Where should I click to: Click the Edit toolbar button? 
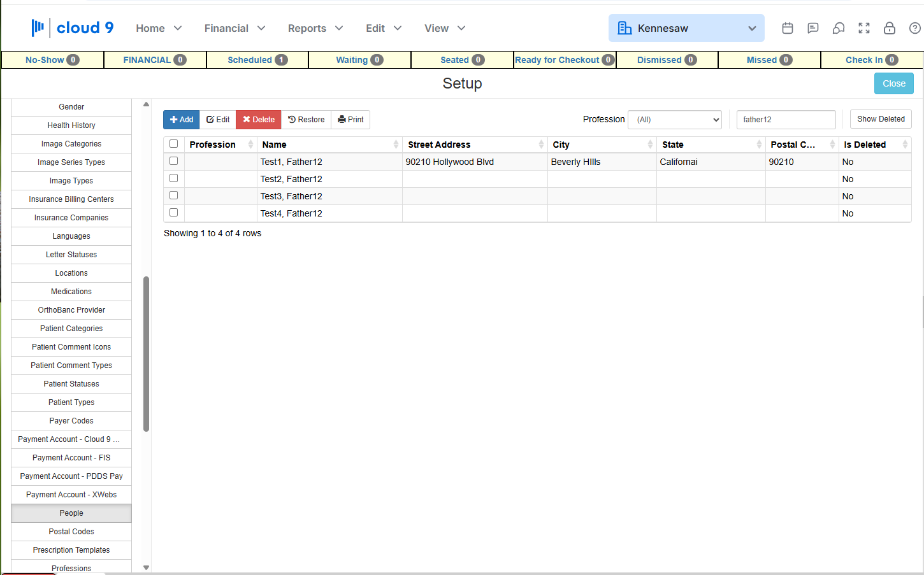point(218,120)
